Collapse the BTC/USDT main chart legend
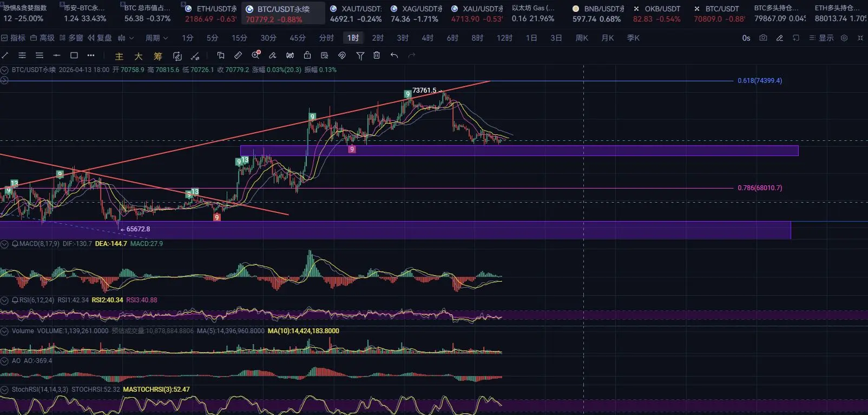 click(x=4, y=70)
